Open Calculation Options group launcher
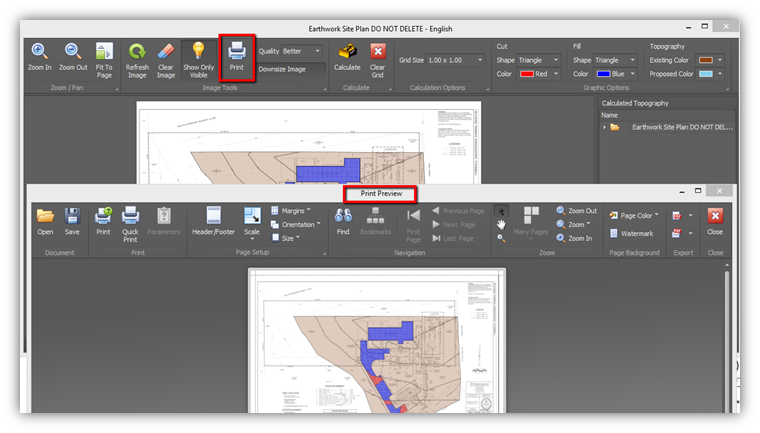The image size is (760, 433). [487, 89]
